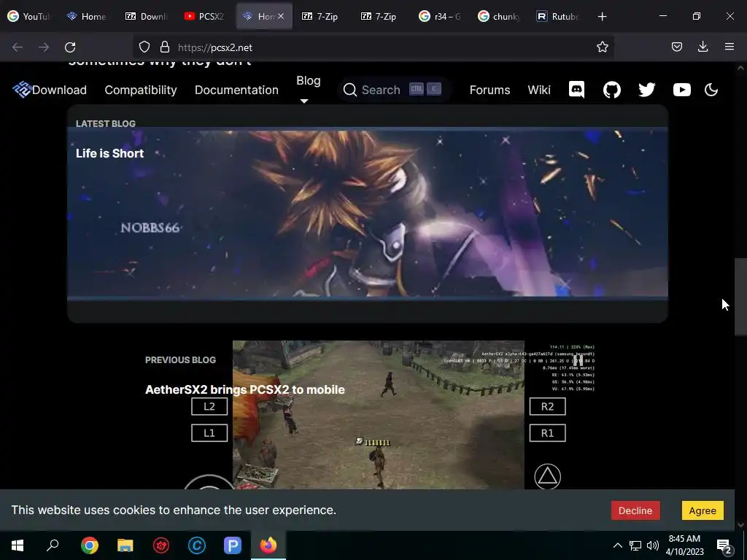The height and width of the screenshot is (560, 747).
Task: Open the GitHub icon link
Action: [612, 90]
